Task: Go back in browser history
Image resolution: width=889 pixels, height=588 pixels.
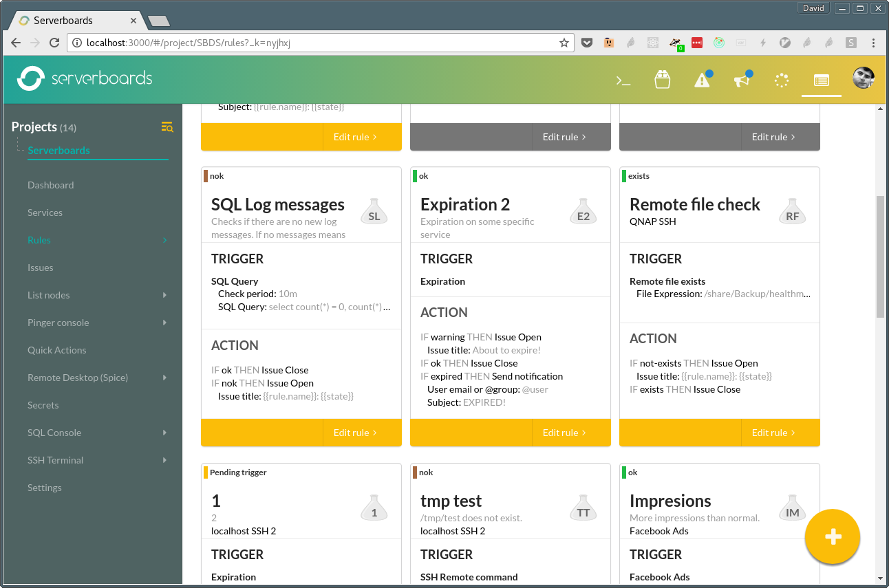Action: tap(16, 43)
